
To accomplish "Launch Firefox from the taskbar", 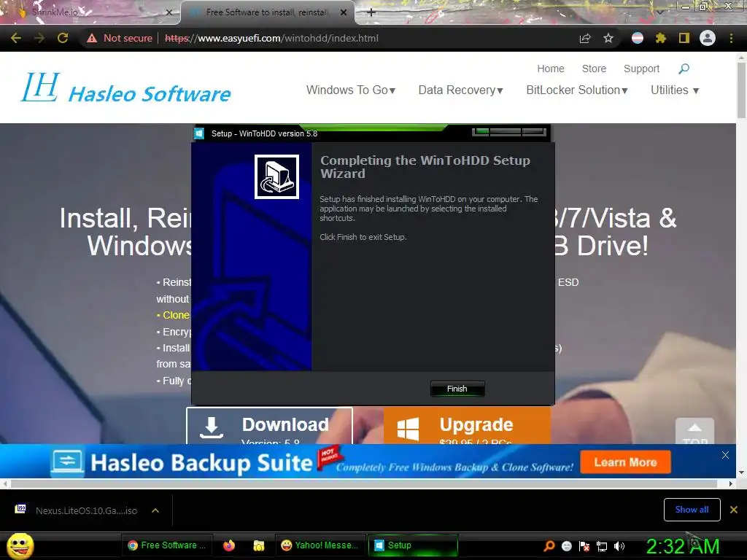I will 229,545.
